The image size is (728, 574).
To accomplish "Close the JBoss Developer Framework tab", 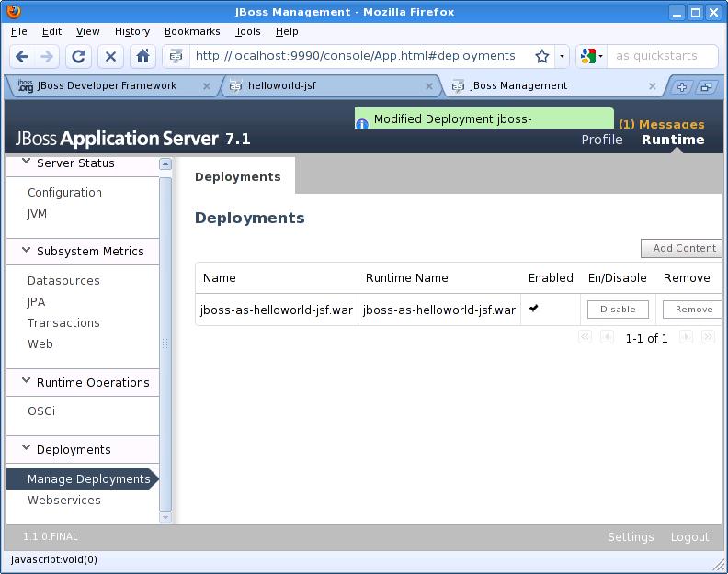I will [207, 86].
